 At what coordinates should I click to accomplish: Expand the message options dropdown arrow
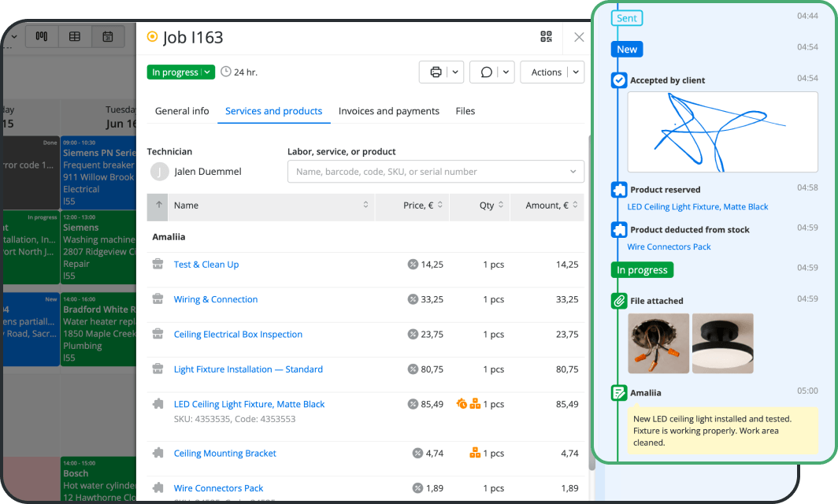tap(506, 72)
